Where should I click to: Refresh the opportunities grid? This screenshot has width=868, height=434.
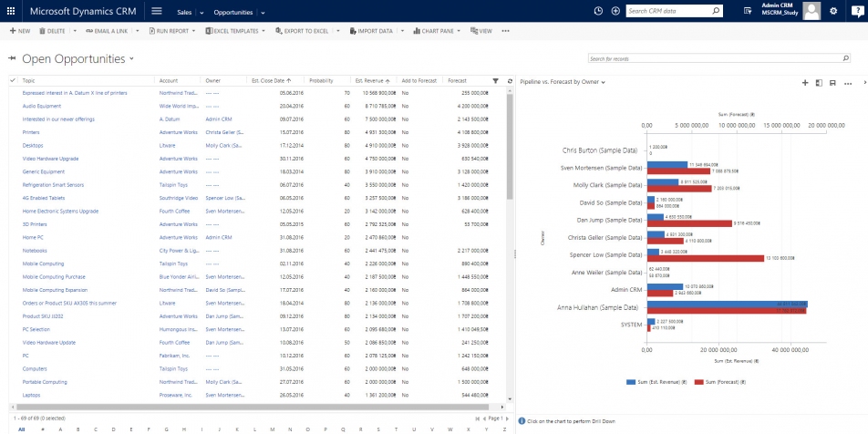click(x=510, y=80)
